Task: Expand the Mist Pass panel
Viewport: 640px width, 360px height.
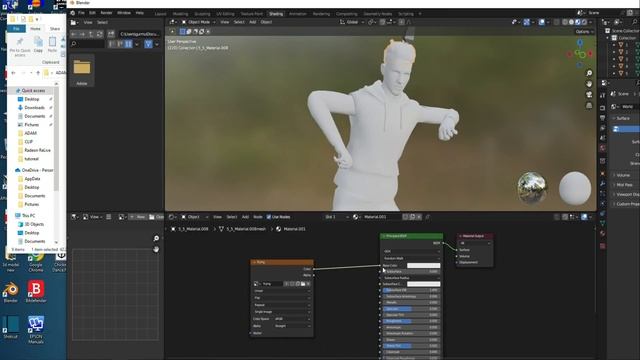Action: point(624,185)
